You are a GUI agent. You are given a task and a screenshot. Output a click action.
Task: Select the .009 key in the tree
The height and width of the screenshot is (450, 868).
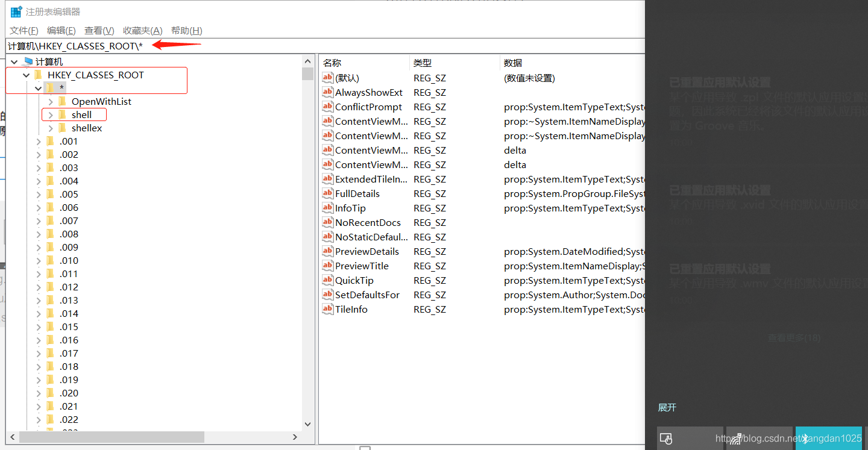[69, 247]
